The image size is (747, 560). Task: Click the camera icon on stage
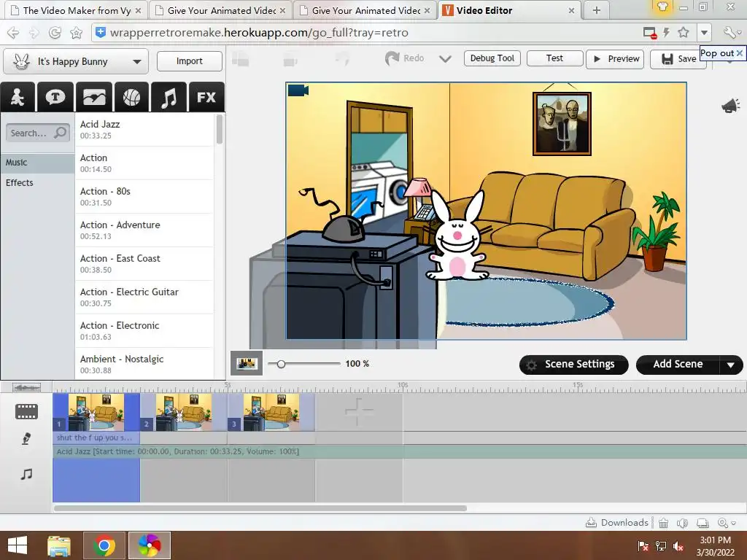pyautogui.click(x=298, y=90)
